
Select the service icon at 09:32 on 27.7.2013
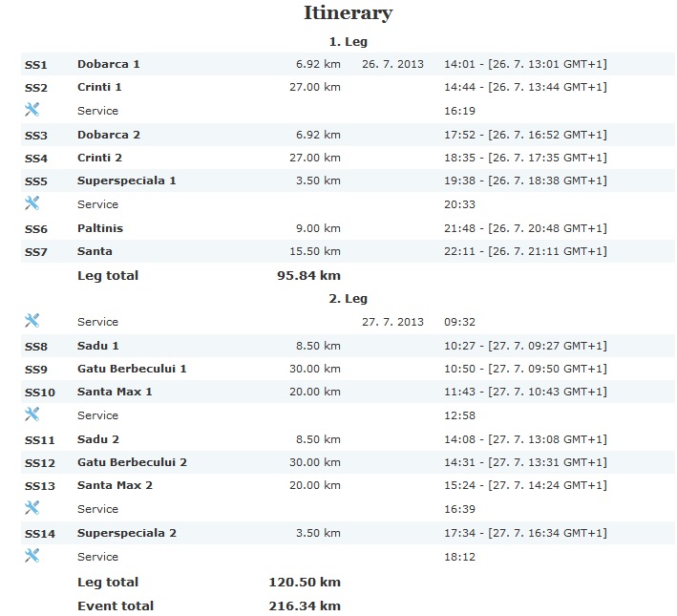tap(32, 322)
